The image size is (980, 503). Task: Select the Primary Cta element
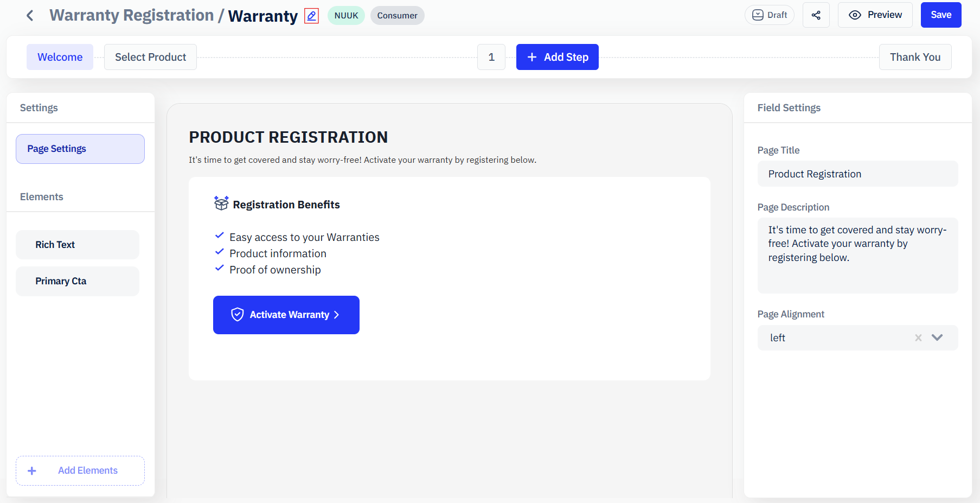(78, 281)
